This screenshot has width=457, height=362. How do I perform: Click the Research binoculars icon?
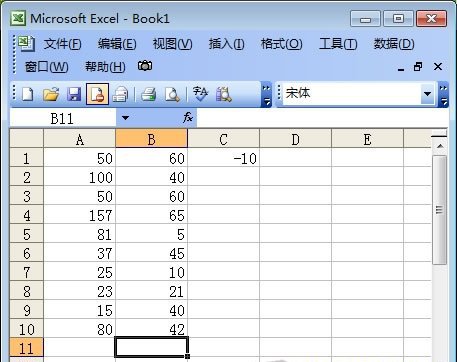(224, 94)
